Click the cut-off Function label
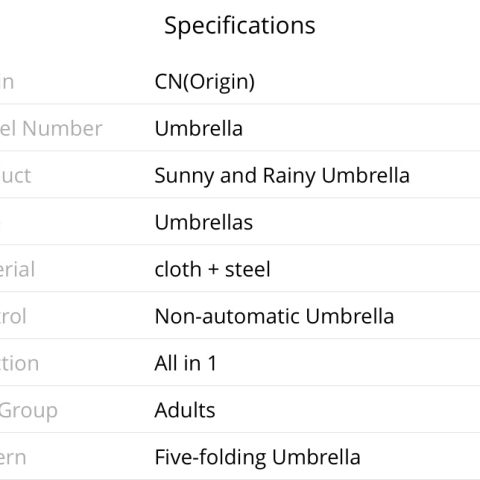This screenshot has height=480, width=480. pyautogui.click(x=19, y=363)
